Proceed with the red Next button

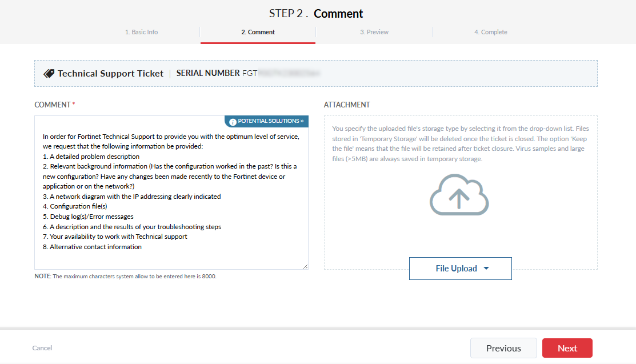click(567, 348)
